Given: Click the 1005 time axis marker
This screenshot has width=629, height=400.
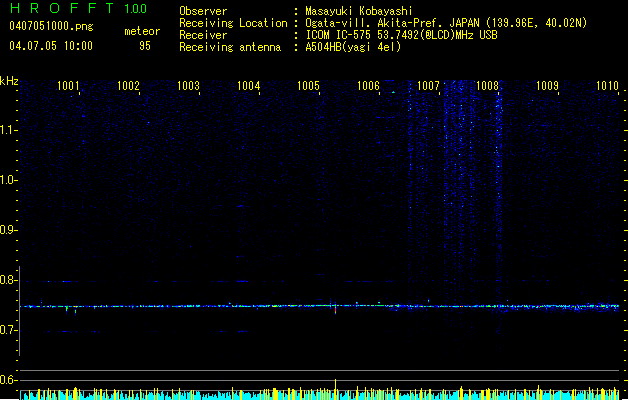Looking at the screenshot, I should pyautogui.click(x=308, y=85).
